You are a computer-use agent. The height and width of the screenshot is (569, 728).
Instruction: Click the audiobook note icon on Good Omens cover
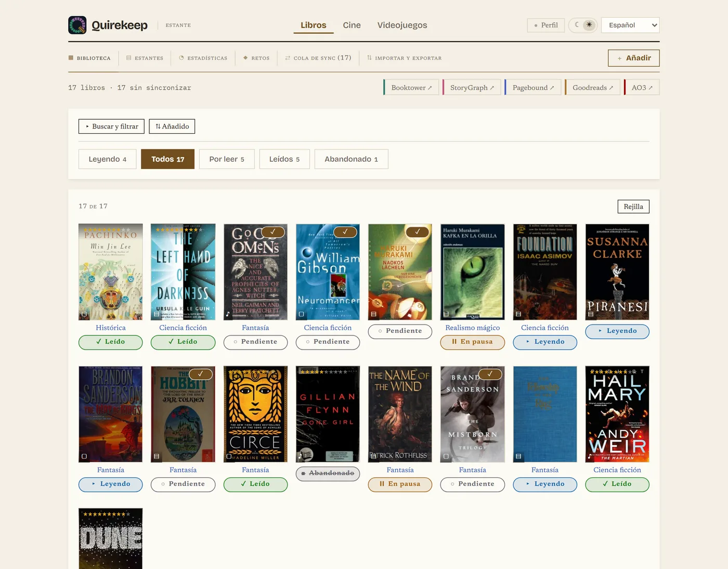point(228,314)
